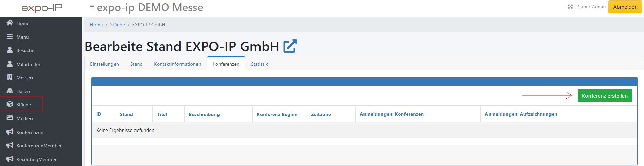Click the Stände breadcrumb link
644x166 pixels.
117,25
